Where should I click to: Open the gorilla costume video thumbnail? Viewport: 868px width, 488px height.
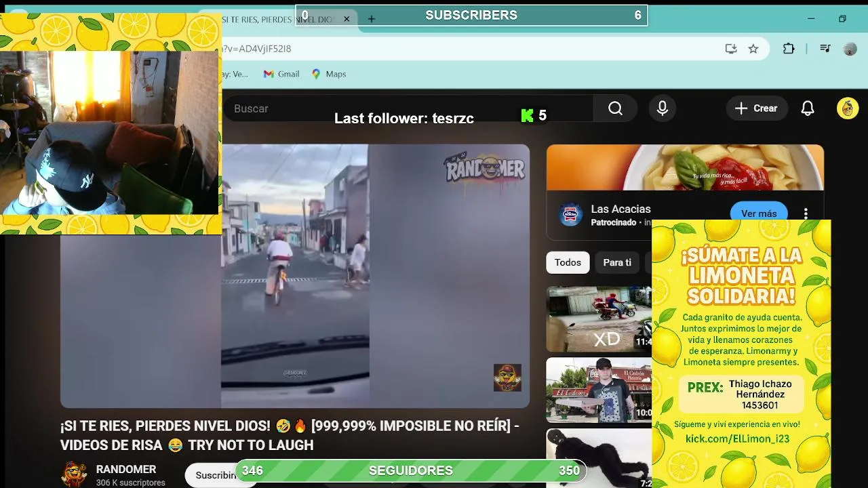pos(599,458)
